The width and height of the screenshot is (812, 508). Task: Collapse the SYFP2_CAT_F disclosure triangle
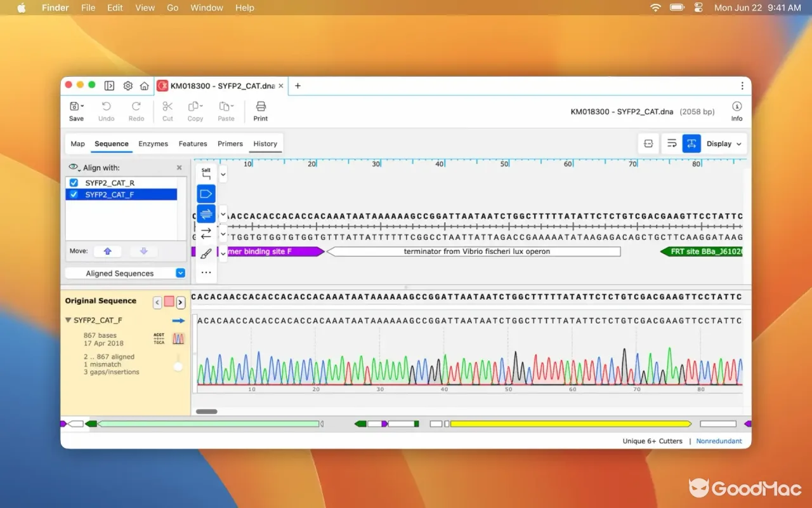(x=69, y=321)
